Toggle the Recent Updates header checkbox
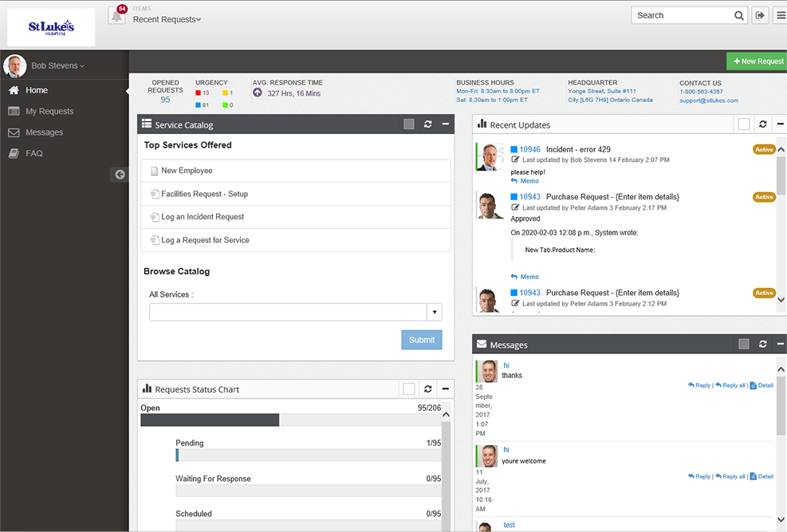Screen dimensions: 787x532 [x=744, y=124]
